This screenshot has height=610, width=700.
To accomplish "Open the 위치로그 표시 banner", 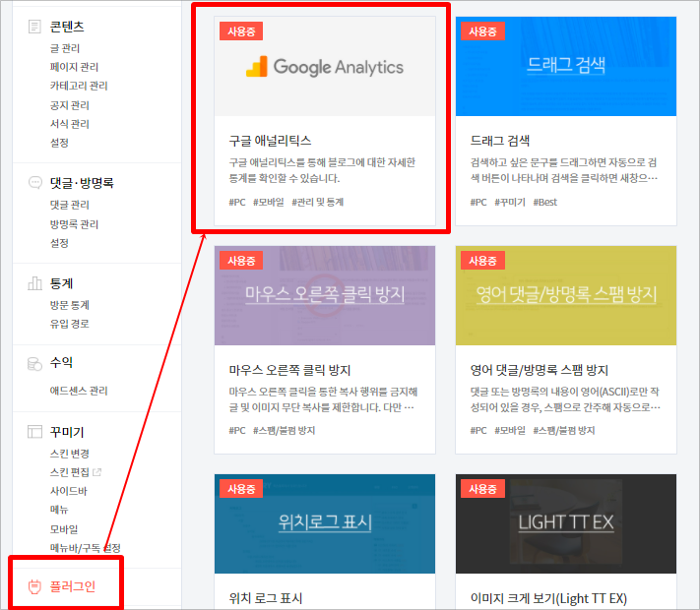I will (x=325, y=523).
